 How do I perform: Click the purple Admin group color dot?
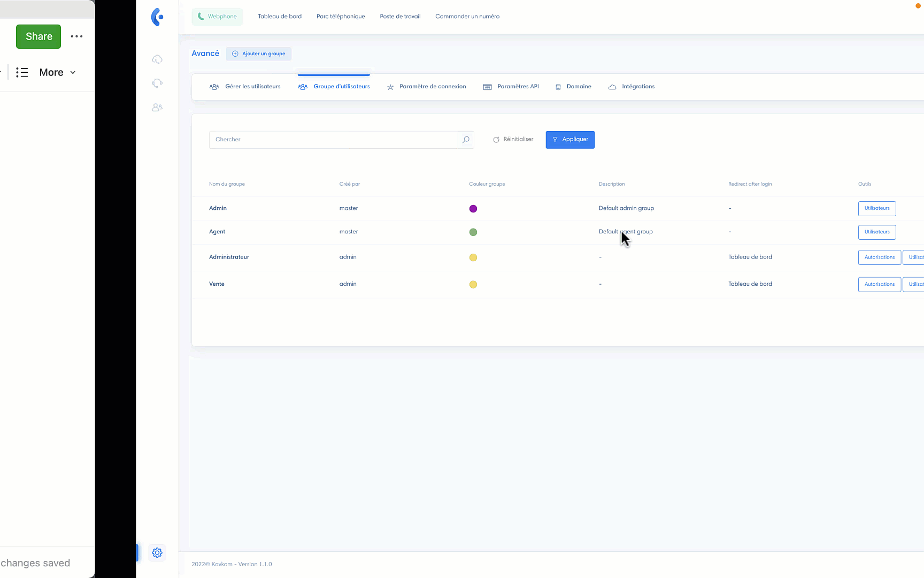point(473,209)
